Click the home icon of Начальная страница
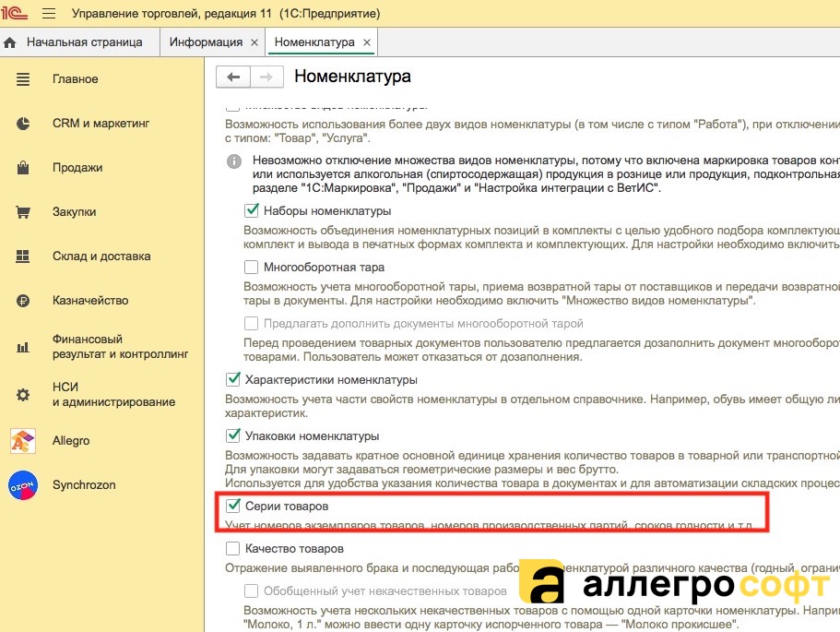Screen dimensions: 840x632 [x=11, y=42]
